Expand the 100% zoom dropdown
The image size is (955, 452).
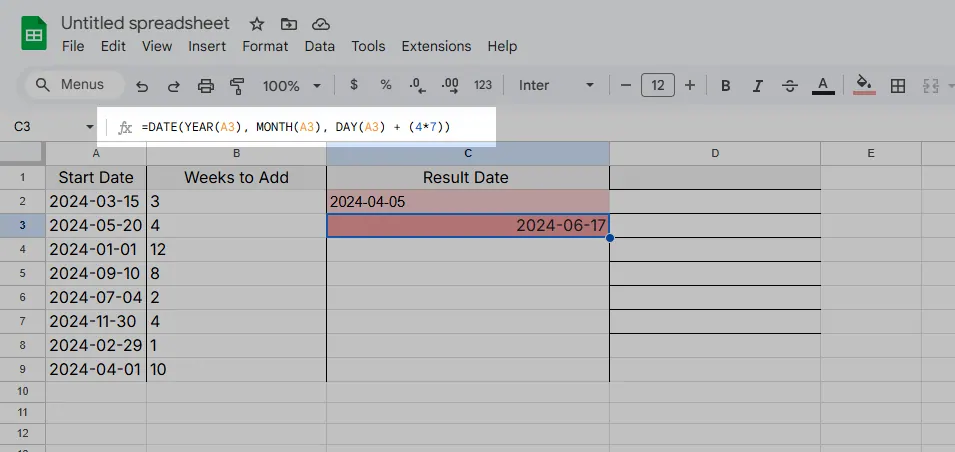pos(291,86)
